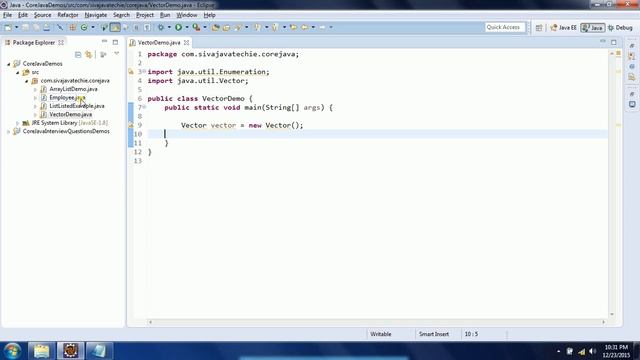640x360 pixels.
Task: Open the New file dropdown arrow
Action: tap(16, 27)
